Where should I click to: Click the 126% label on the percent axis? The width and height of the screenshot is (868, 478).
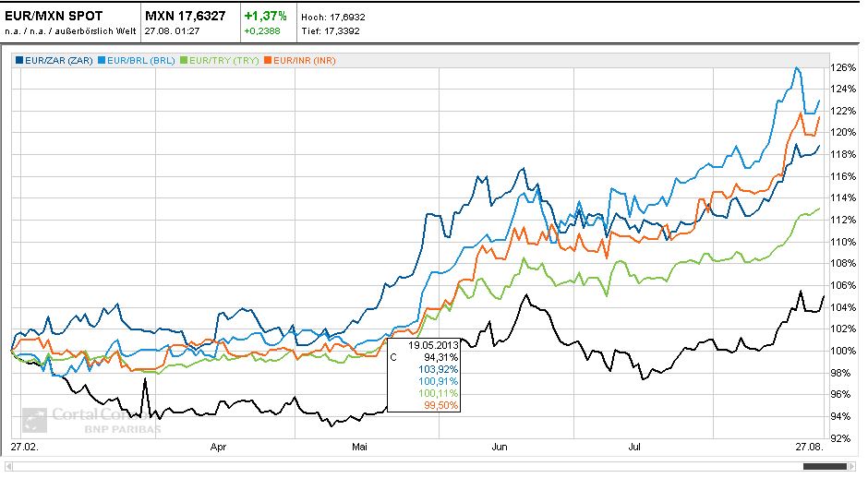pos(842,67)
